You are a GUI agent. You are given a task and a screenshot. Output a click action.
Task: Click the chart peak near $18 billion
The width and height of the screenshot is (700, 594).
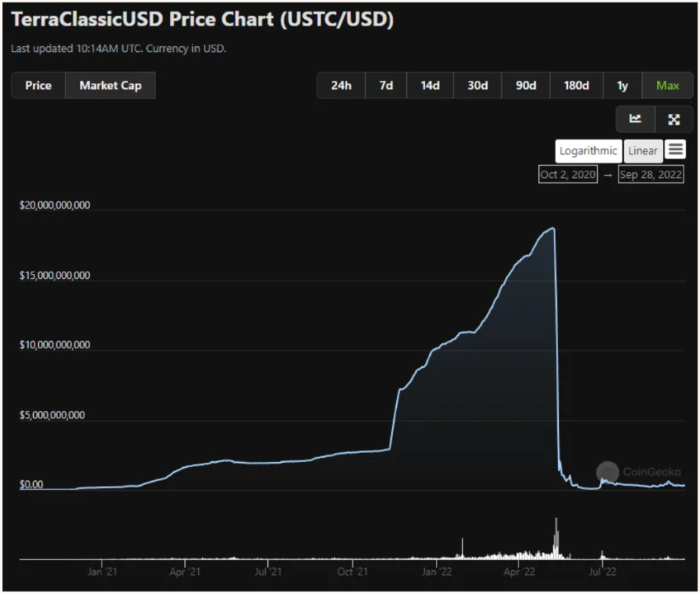[x=553, y=229]
